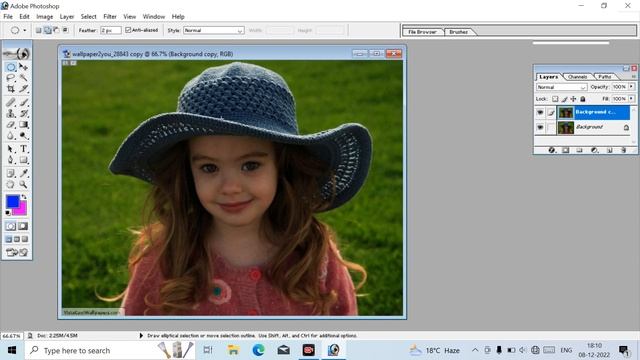
Task: Delete layer trash icon in Layers panel
Action: 624,150
